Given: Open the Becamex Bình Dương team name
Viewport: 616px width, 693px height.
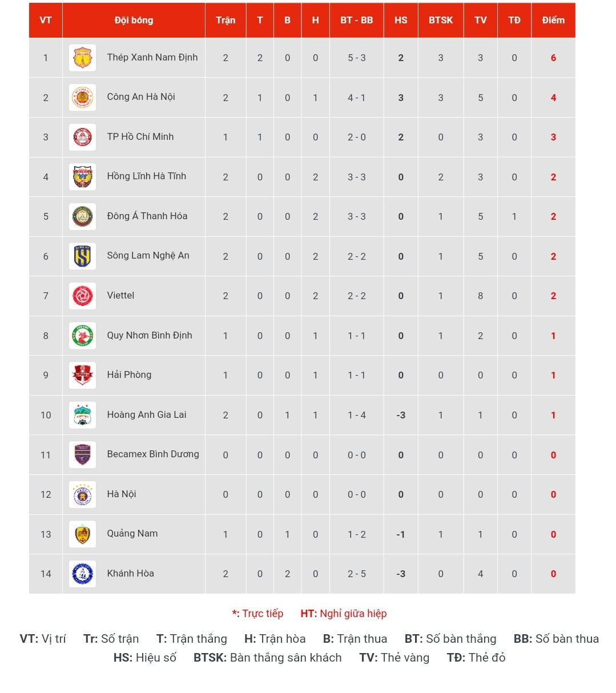Looking at the screenshot, I should (153, 454).
